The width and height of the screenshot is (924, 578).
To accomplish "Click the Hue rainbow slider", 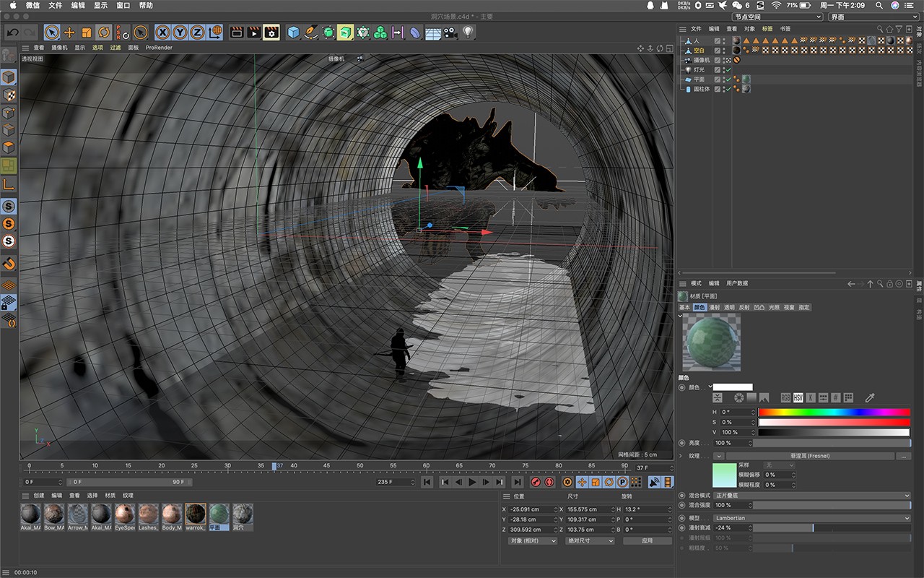I will coord(834,412).
